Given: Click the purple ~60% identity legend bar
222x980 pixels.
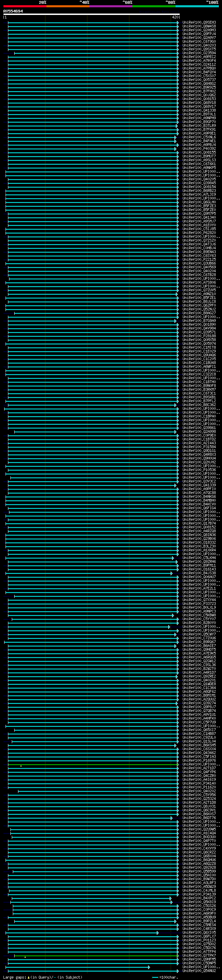Looking at the screenshot, I should coord(111,6).
